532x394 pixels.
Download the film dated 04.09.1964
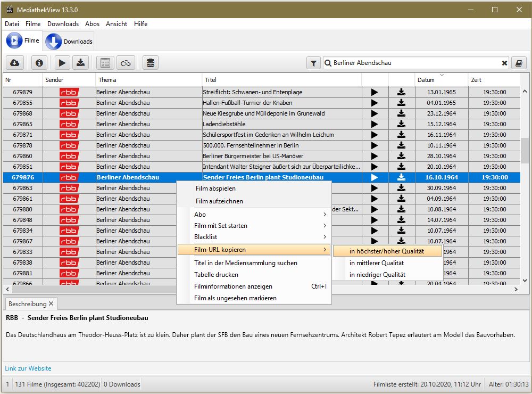click(401, 199)
